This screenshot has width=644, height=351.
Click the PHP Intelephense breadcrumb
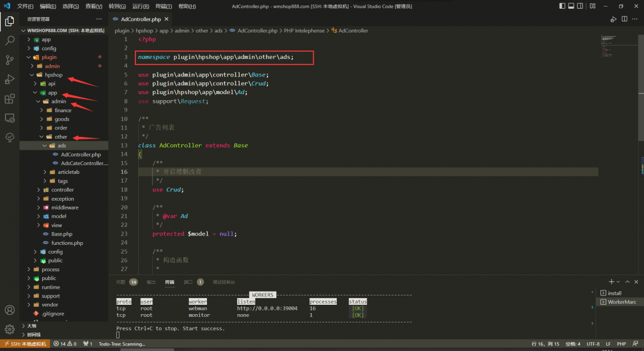[304, 31]
